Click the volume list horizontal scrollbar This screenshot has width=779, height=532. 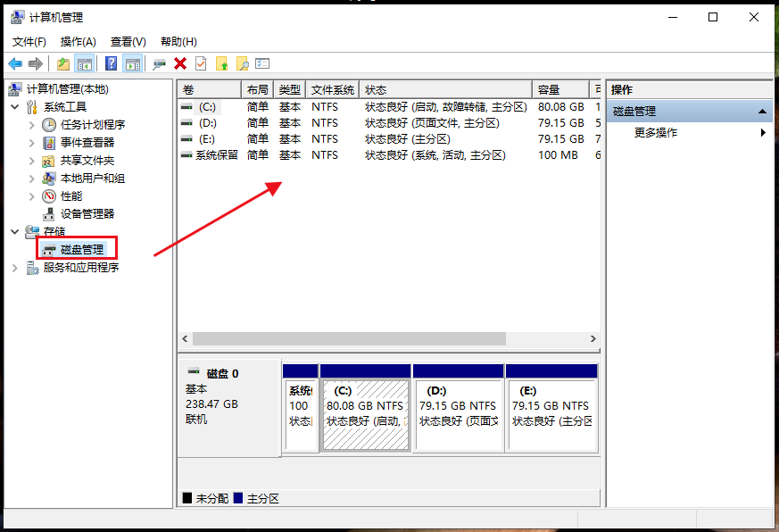[x=348, y=339]
